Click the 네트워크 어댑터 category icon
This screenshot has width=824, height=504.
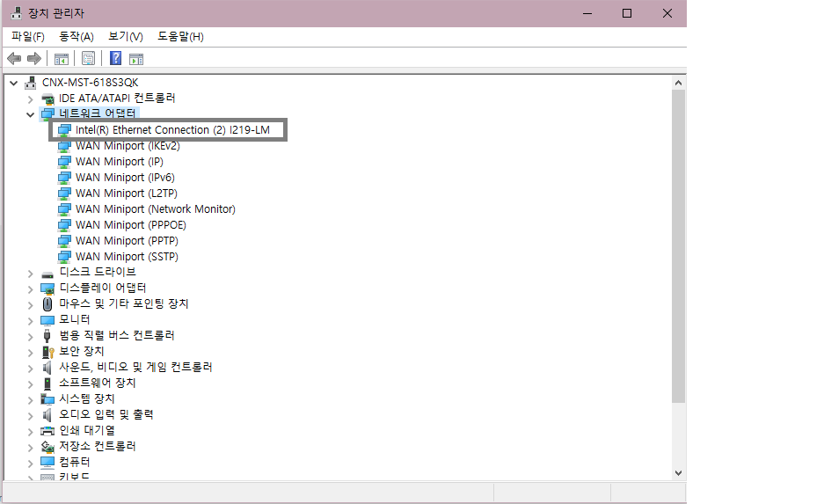coord(47,113)
